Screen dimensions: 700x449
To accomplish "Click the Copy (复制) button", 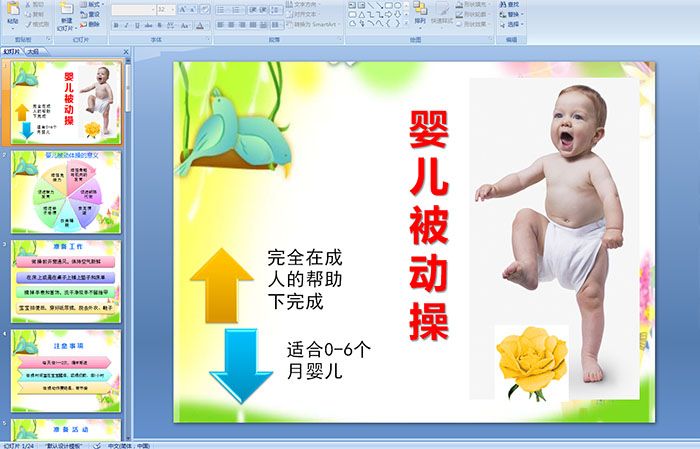I will (34, 14).
